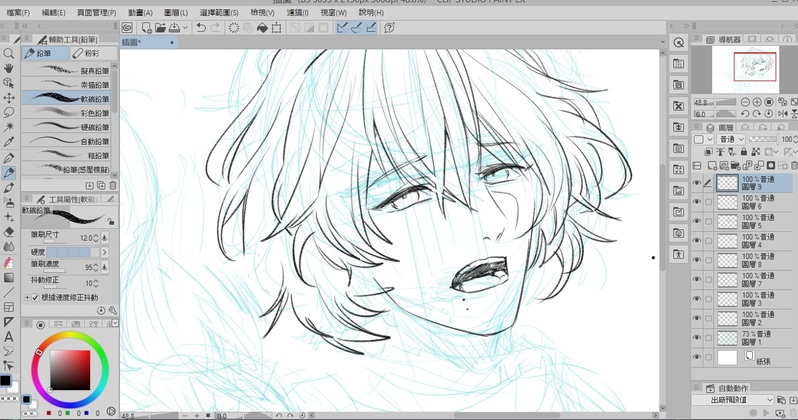The width and height of the screenshot is (798, 420).
Task: Click the Quick Access panel icon
Action: [x=678, y=42]
